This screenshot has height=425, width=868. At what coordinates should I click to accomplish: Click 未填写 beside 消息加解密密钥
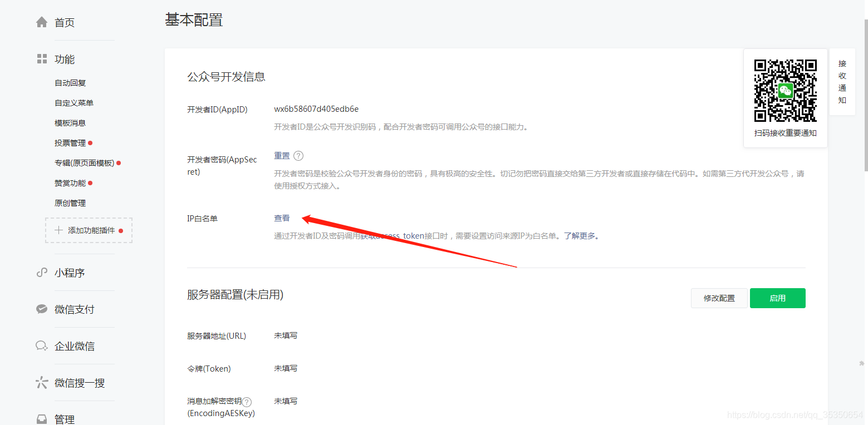tap(286, 401)
